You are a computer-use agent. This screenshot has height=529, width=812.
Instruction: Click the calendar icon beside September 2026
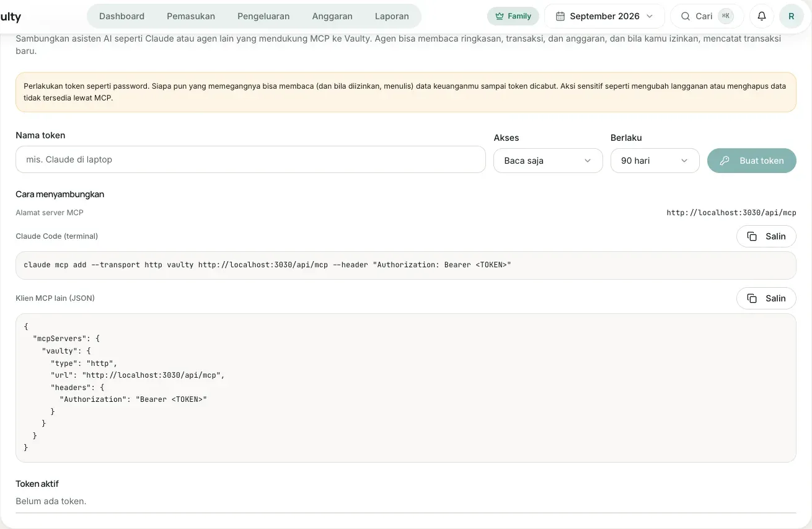pyautogui.click(x=560, y=16)
